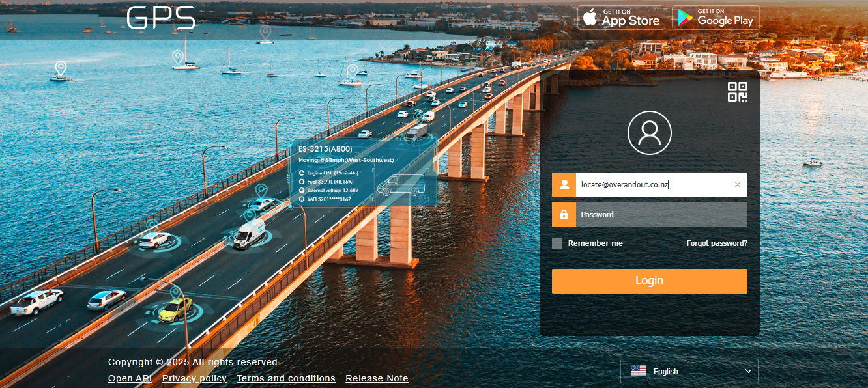Focus the Password input field
This screenshot has height=388, width=868.
tap(661, 214)
